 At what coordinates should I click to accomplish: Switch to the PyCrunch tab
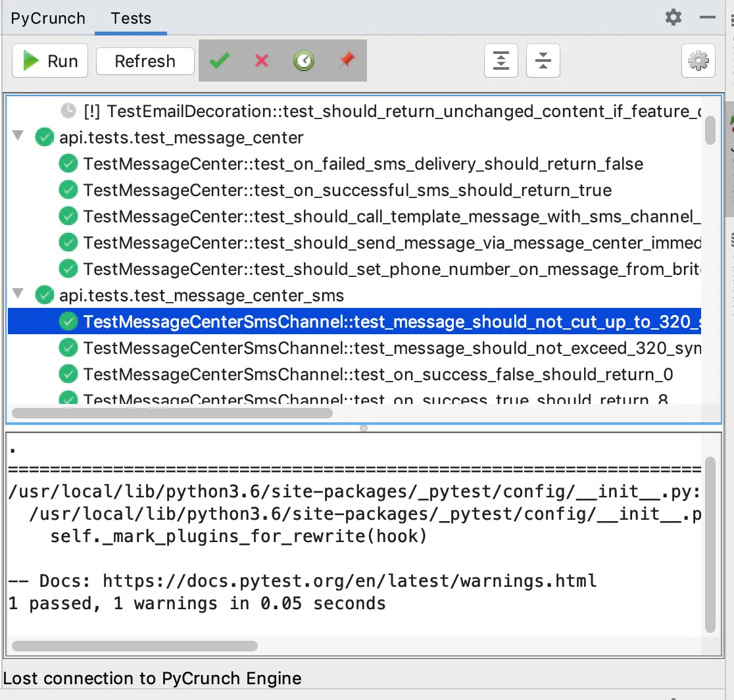48,18
